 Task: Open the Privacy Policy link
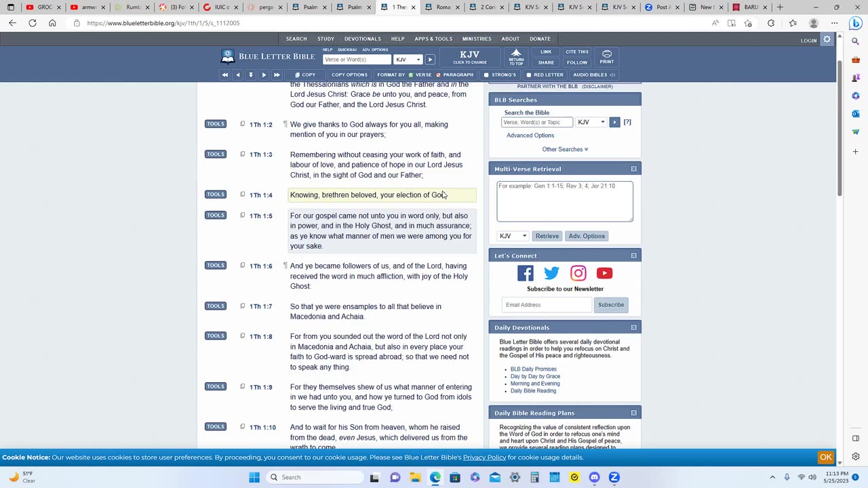coord(484,457)
